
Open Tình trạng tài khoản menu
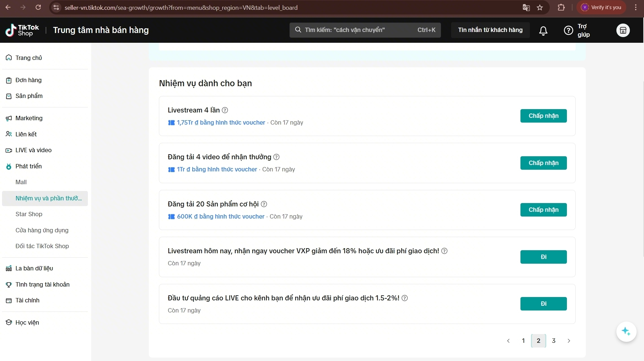(x=45, y=285)
